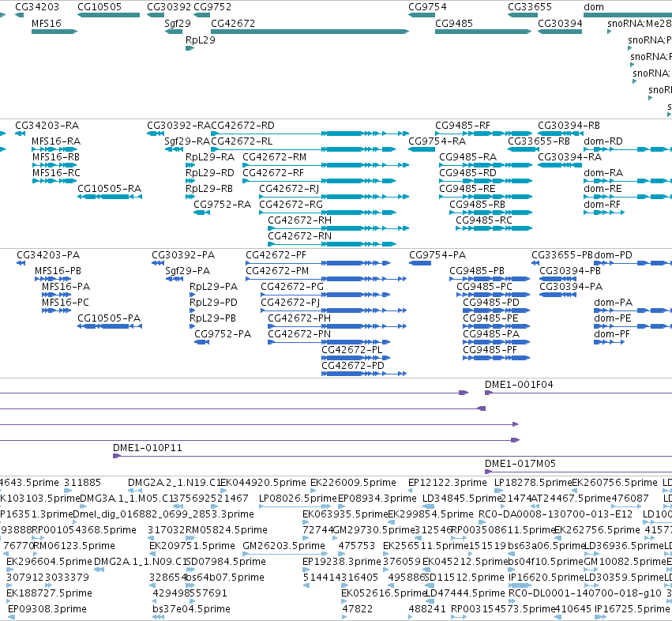672x621 pixels.
Task: Click the MFS16-PB protein label
Action: [58, 271]
